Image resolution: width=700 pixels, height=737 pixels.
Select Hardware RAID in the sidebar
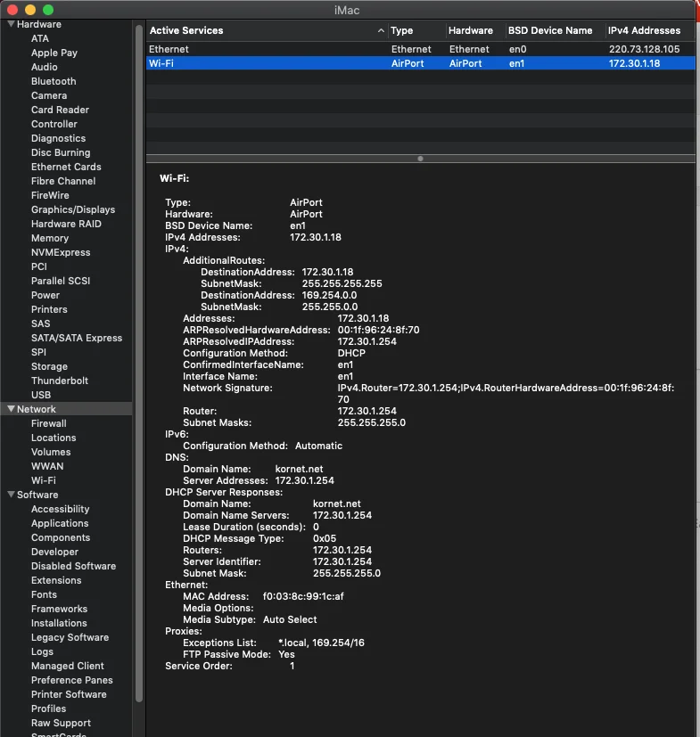point(66,224)
